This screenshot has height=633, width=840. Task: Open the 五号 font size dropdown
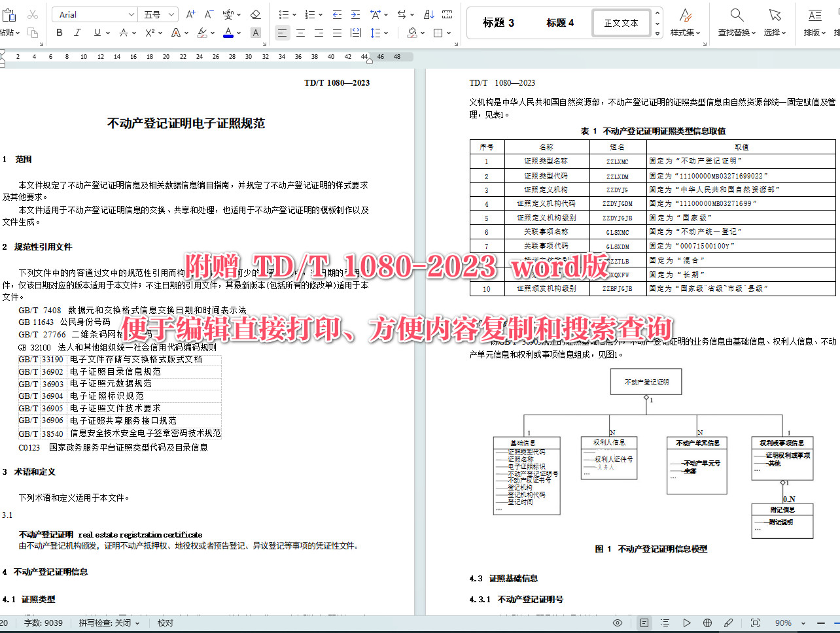point(171,13)
